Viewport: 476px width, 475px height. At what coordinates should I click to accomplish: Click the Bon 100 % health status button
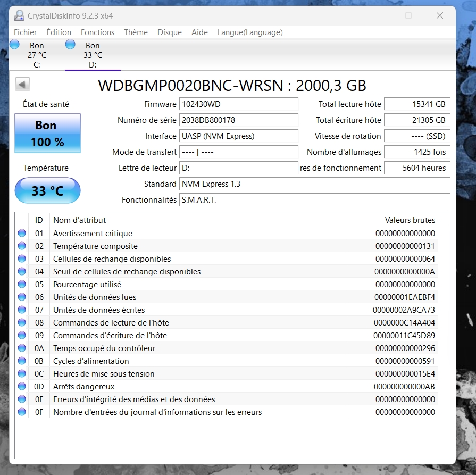click(x=48, y=134)
